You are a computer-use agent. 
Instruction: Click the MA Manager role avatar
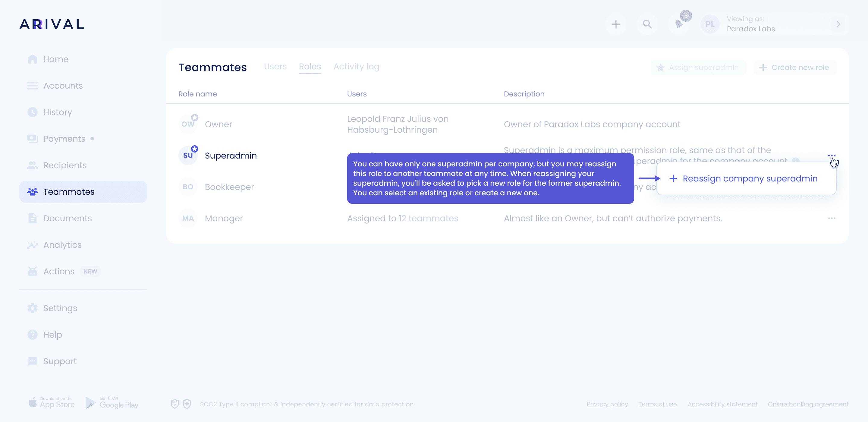pos(188,218)
